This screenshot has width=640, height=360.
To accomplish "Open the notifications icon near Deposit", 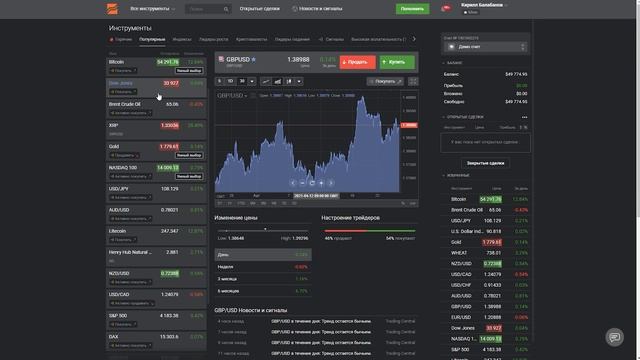I will pos(446,8).
